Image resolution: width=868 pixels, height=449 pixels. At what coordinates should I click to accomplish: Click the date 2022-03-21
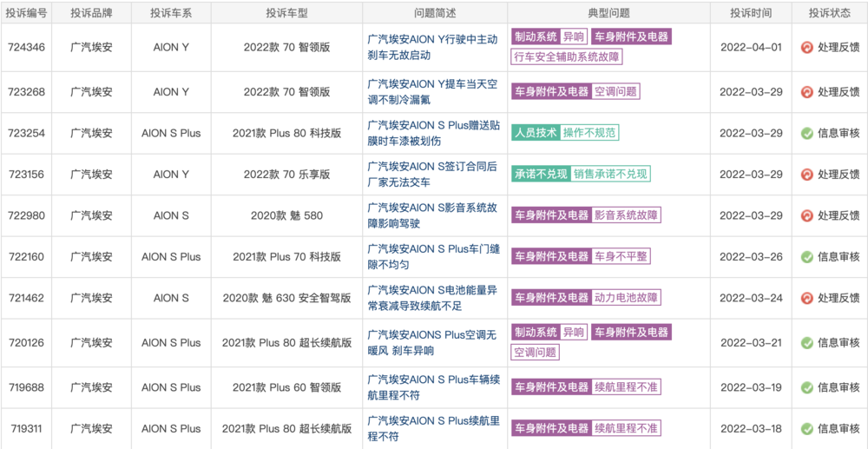tap(751, 343)
